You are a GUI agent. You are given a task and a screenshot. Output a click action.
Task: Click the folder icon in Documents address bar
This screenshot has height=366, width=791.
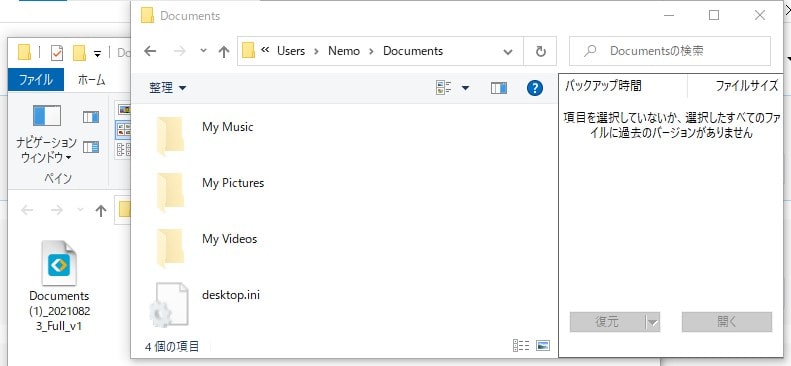[x=248, y=51]
